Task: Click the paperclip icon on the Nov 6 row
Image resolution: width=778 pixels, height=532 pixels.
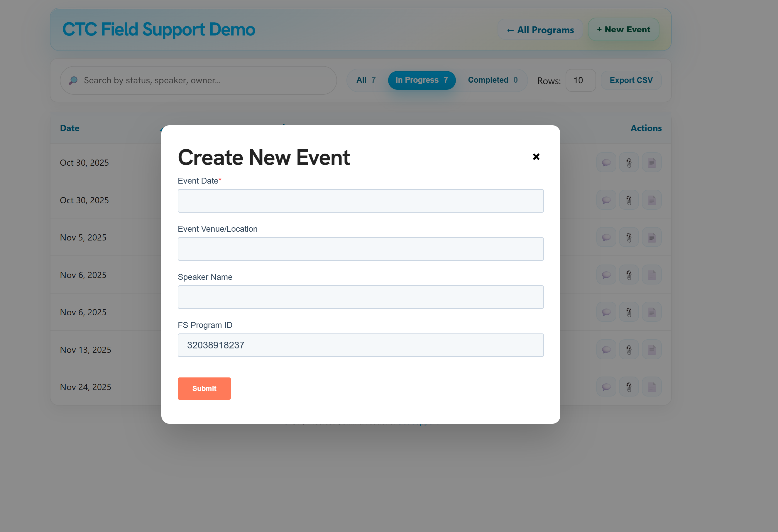Action: tap(629, 275)
